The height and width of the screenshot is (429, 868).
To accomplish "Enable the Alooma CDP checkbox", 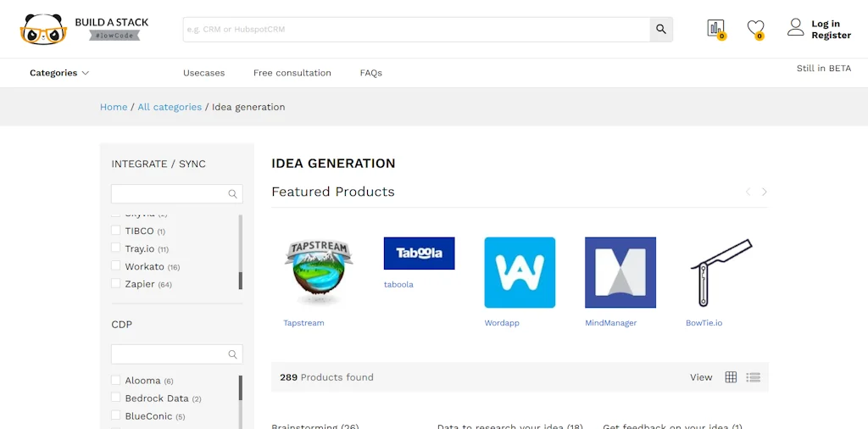I will click(x=116, y=381).
